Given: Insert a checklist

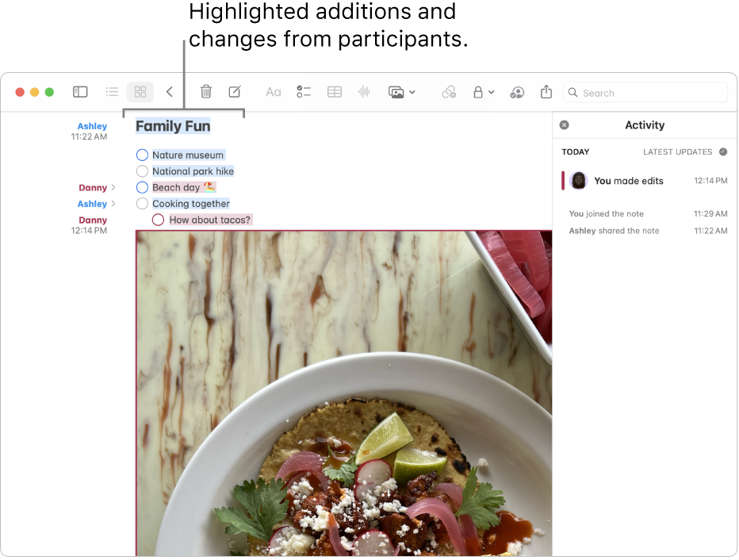Looking at the screenshot, I should click(304, 91).
